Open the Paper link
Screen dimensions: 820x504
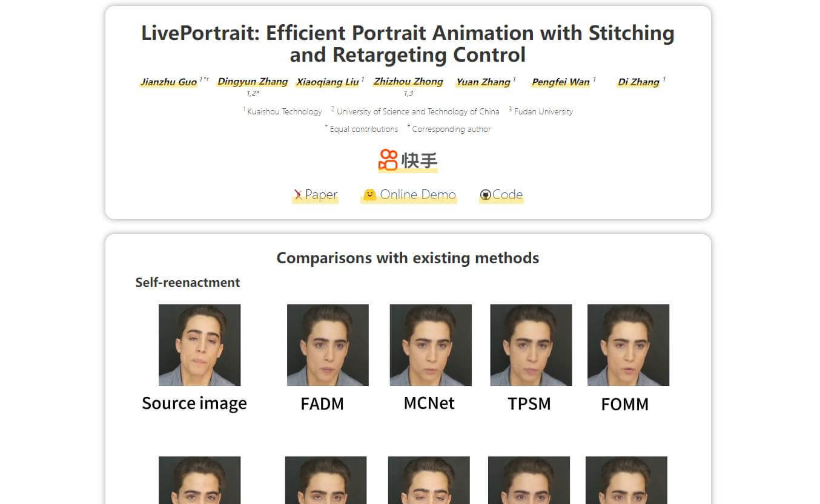pos(321,195)
